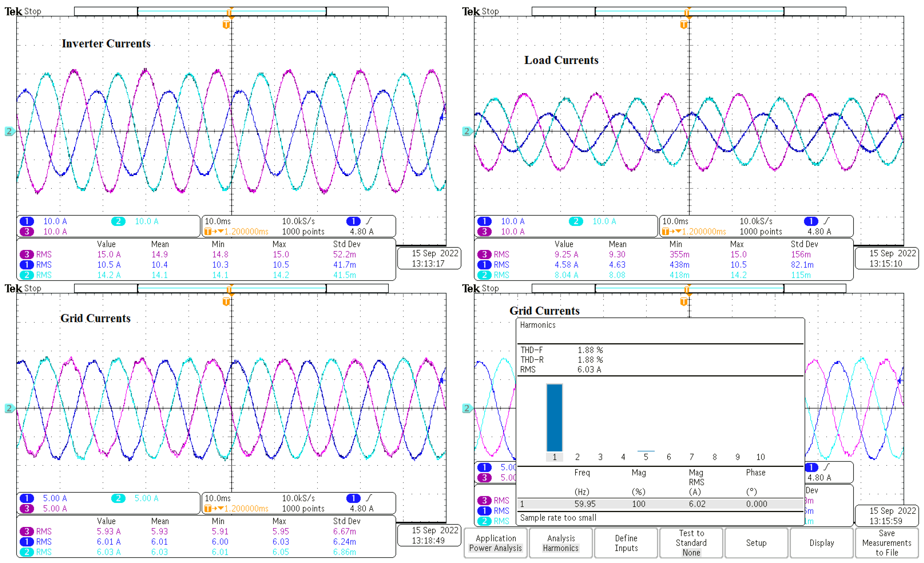
Task: Select harmonic number 5 on the bar axis
Action: click(646, 457)
